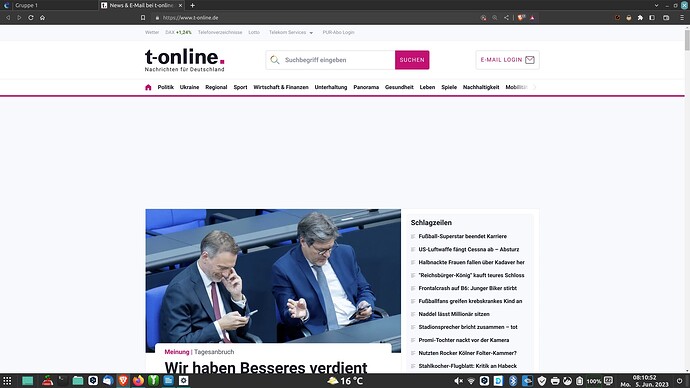Open the file manager folder in taskbar

pyautogui.click(x=78, y=381)
